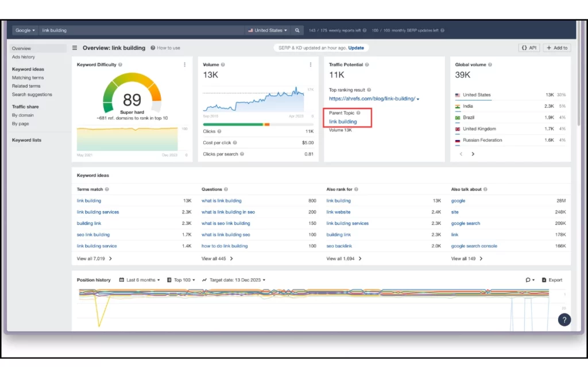The width and height of the screenshot is (588, 392).
Task: Open 'what is link building' question
Action: click(x=221, y=201)
